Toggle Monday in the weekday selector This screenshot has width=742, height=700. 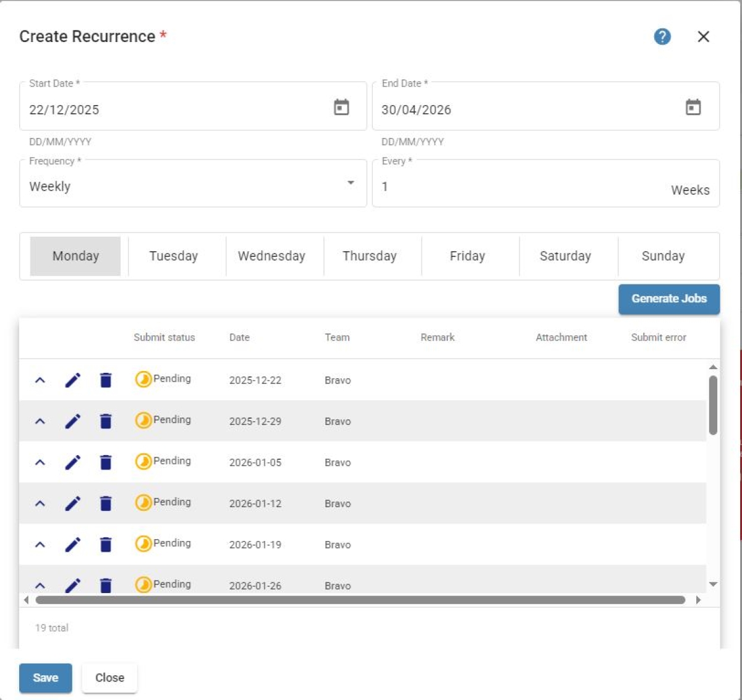[75, 256]
